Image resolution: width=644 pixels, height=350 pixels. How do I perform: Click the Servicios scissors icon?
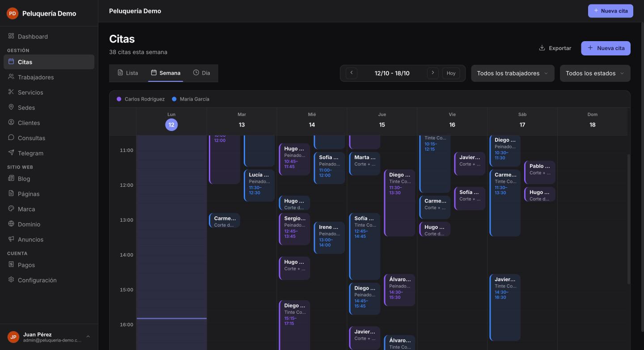pyautogui.click(x=11, y=92)
